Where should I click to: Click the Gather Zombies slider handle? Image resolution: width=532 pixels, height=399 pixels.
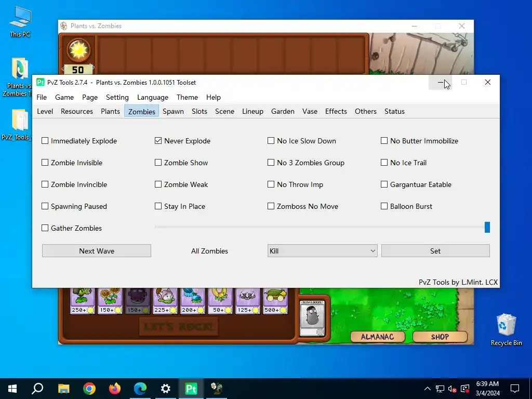pos(487,228)
